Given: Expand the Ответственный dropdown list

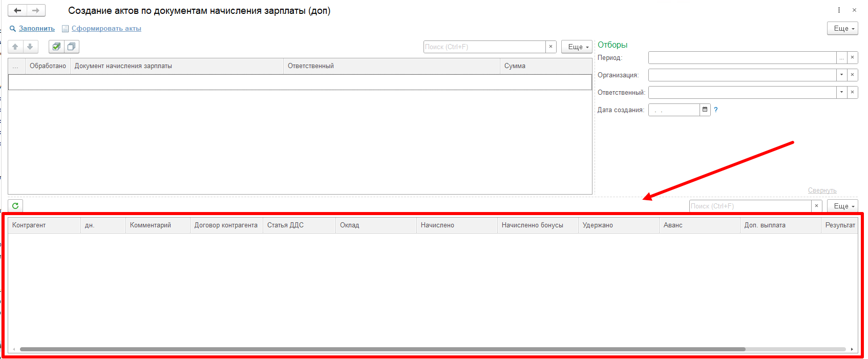Looking at the screenshot, I should (x=842, y=92).
